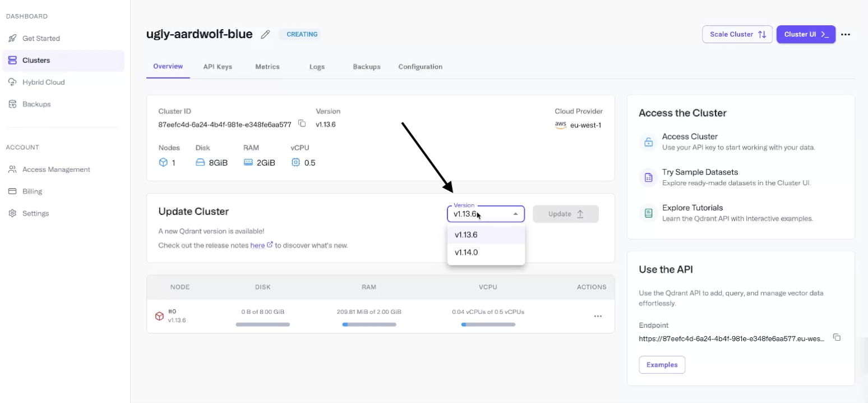Copy the Cluster ID with copy icon
The height and width of the screenshot is (403, 868).
(302, 123)
